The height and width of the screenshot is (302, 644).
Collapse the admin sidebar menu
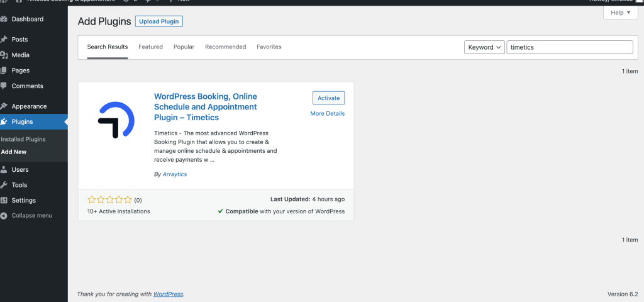26,215
